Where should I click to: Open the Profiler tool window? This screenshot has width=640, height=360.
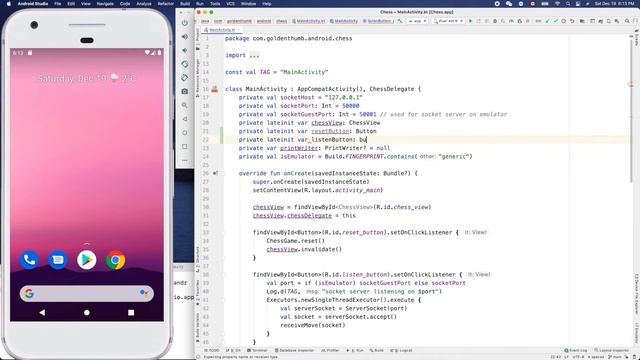[x=330, y=350]
